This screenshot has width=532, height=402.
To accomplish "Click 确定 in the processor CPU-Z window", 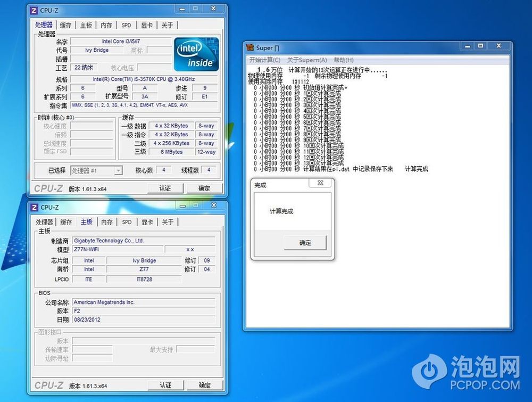I will coord(204,188).
